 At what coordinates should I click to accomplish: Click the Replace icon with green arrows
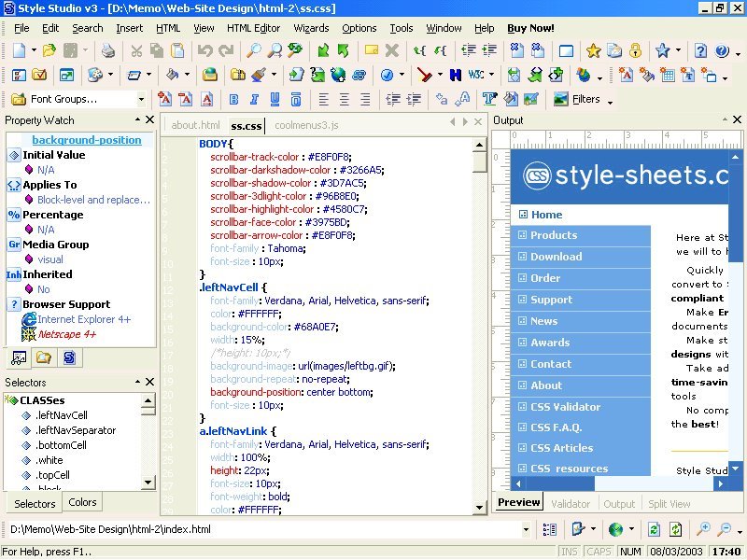pyautogui.click(x=295, y=50)
